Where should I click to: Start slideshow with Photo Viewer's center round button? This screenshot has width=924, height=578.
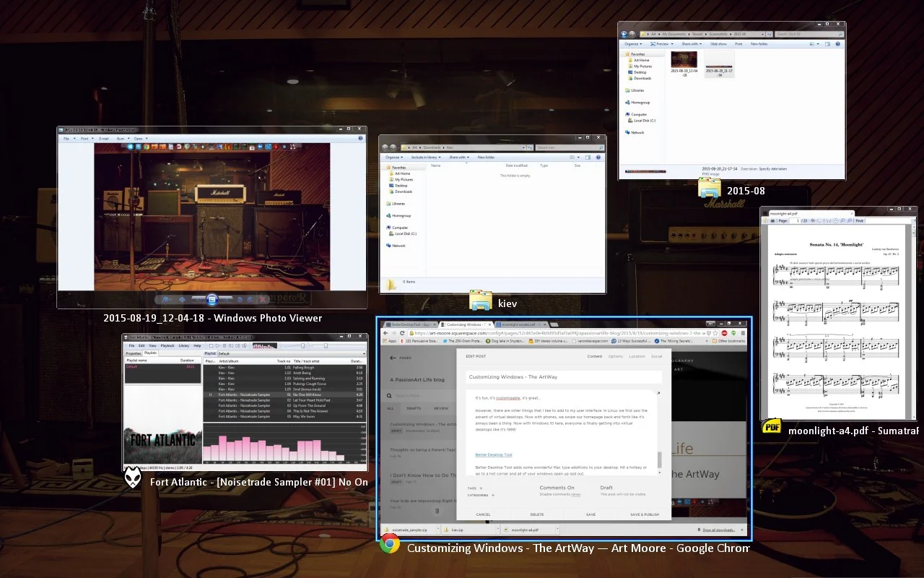pyautogui.click(x=212, y=299)
